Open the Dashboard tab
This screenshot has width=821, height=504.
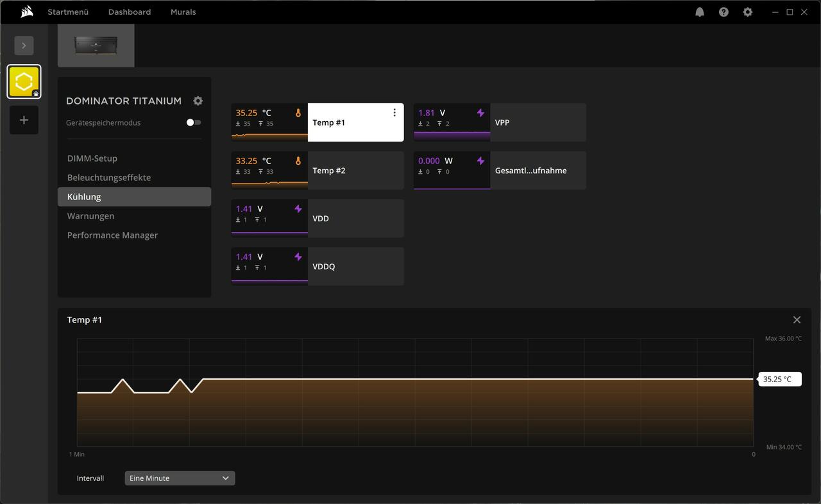click(x=129, y=12)
